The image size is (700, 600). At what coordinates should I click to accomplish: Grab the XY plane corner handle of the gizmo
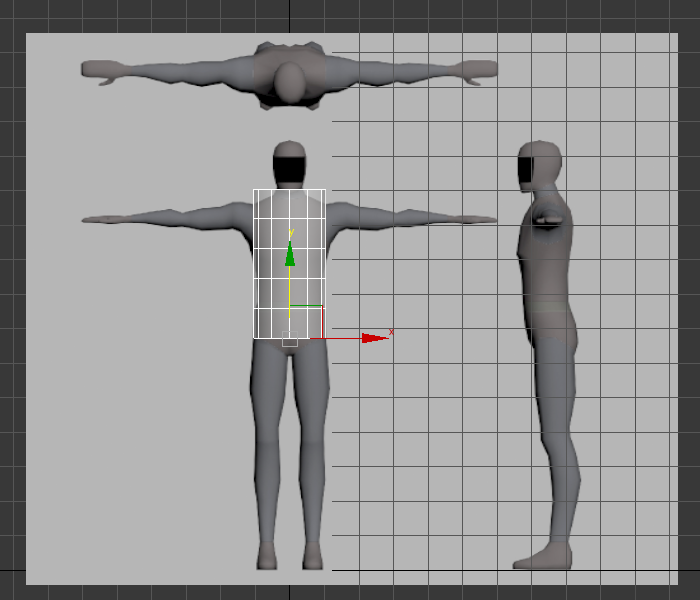[306, 321]
